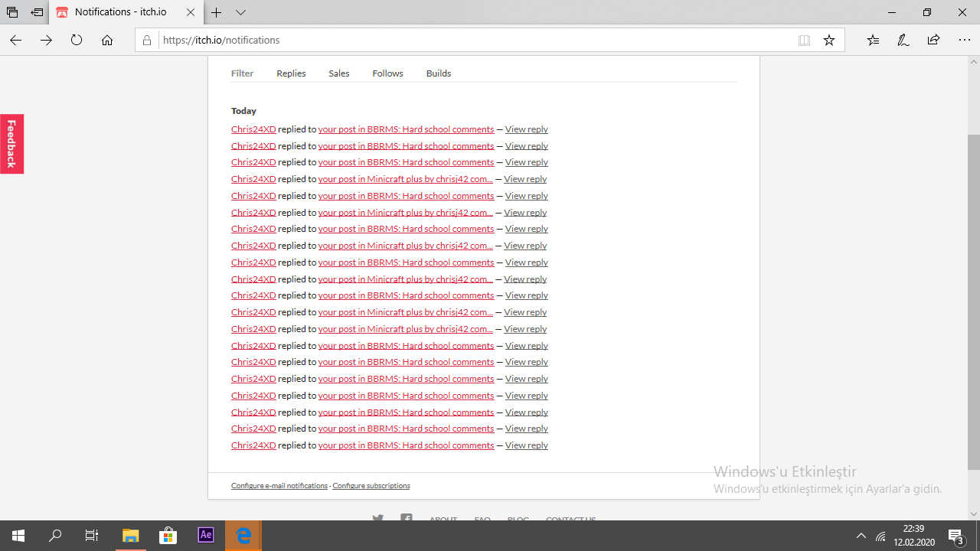Open File Explorer from taskbar
Screen dimensions: 980x551
(131, 536)
